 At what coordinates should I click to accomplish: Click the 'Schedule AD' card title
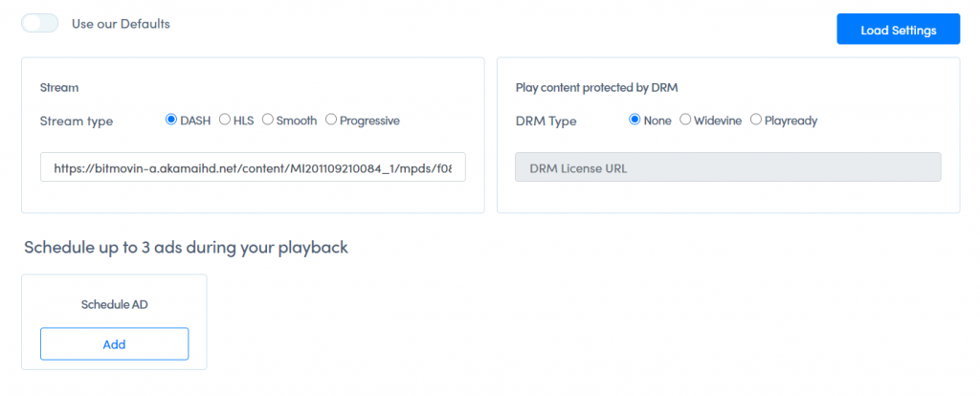[x=114, y=304]
